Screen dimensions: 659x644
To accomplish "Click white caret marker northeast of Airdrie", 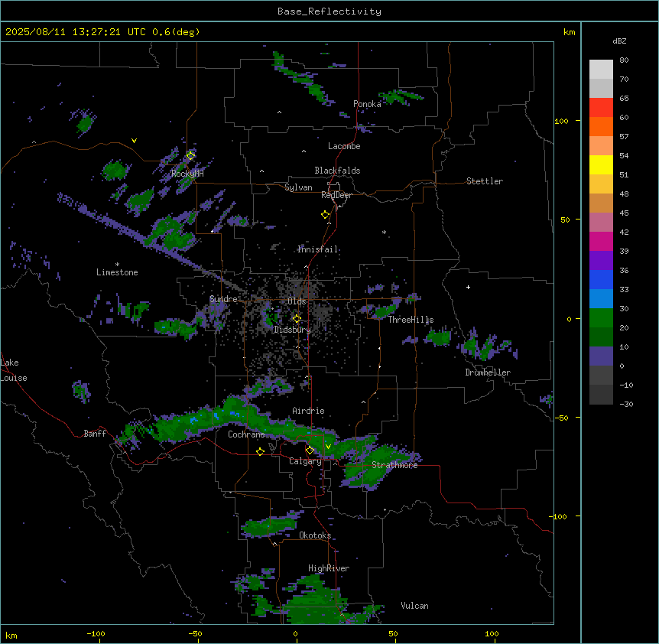I will click(364, 403).
